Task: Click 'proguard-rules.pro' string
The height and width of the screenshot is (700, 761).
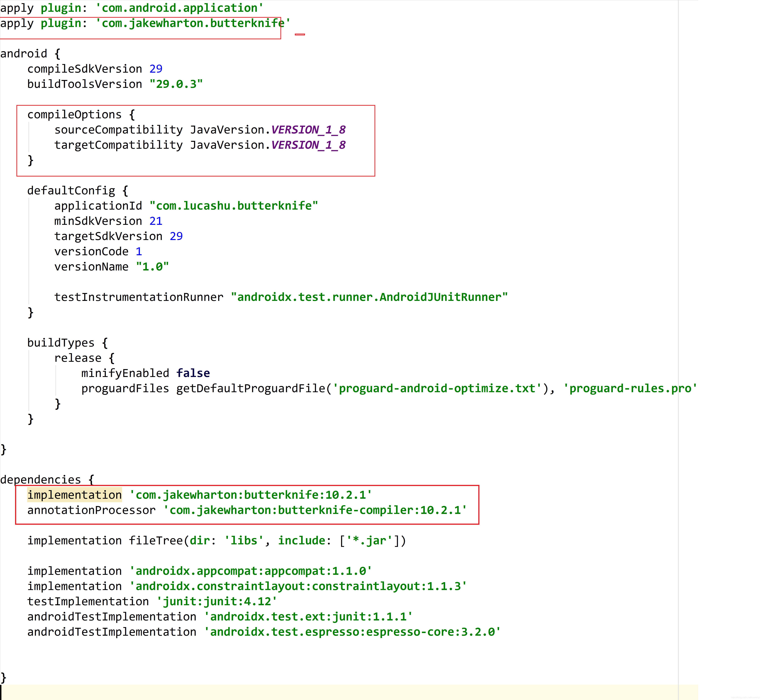Action: click(x=630, y=389)
